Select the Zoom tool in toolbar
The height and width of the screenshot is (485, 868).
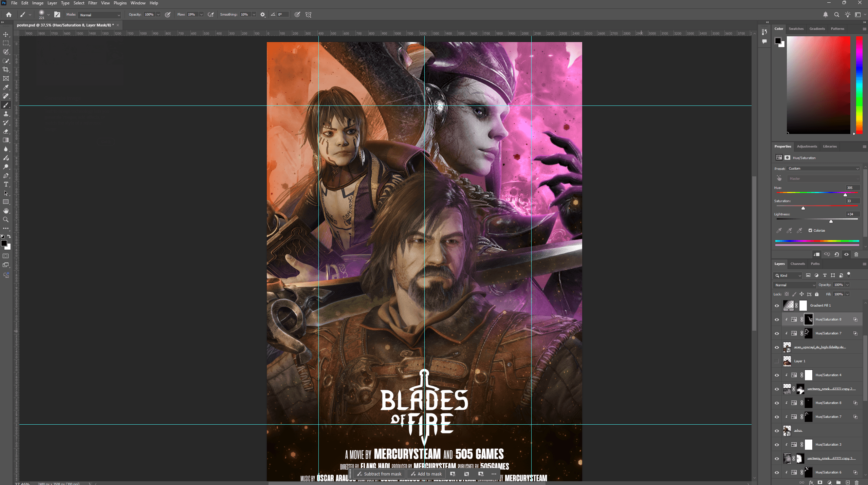tap(6, 219)
